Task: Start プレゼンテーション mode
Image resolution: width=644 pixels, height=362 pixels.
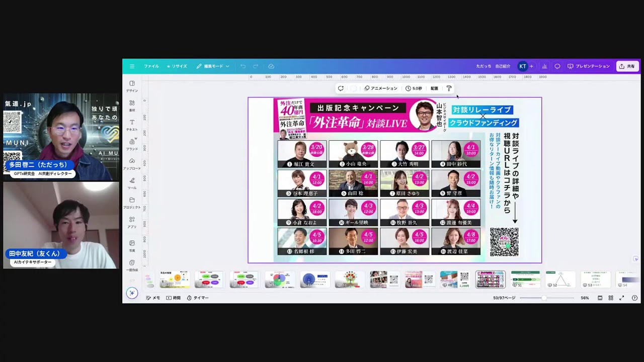Action: coord(588,66)
